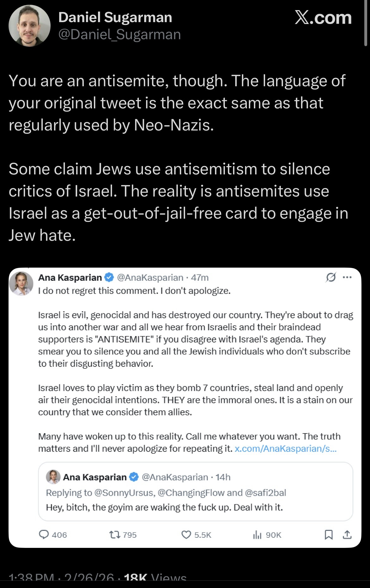The height and width of the screenshot is (588, 370).
Task: Click the reply comment bubble icon
Action: pos(44,535)
